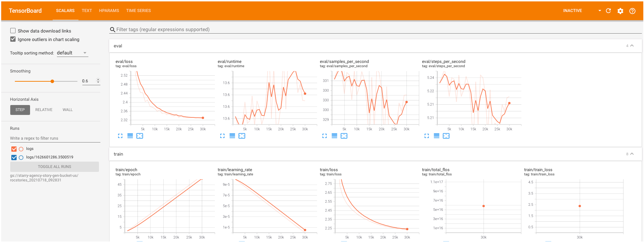
Task: Fit domain to data on eval/loss chart
Action: [x=140, y=136]
